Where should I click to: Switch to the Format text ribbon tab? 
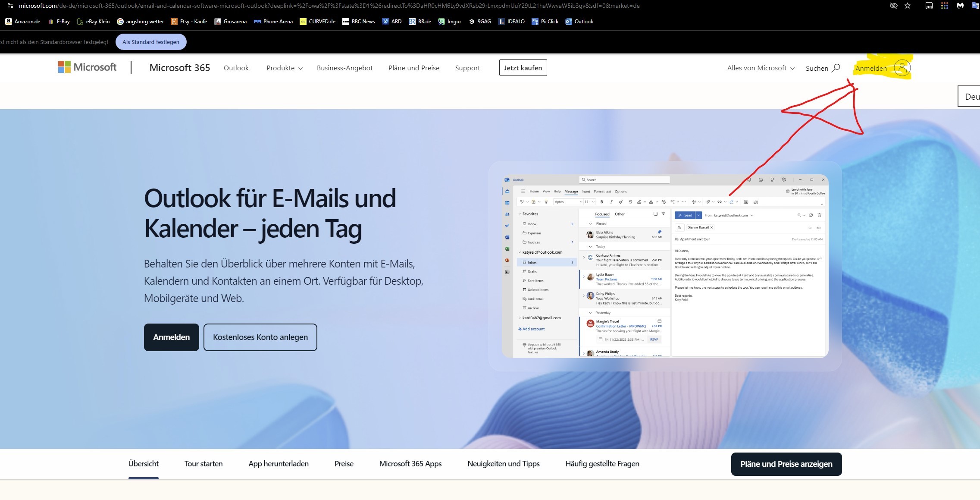tap(602, 191)
